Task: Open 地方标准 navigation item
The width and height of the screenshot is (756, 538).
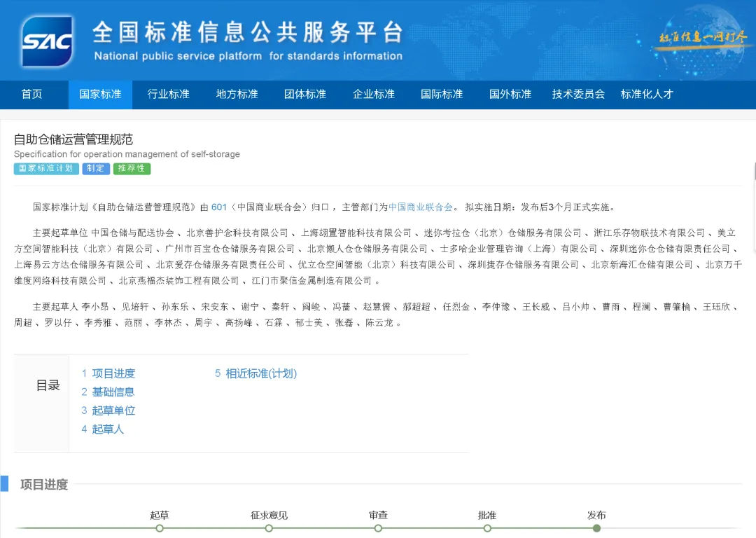Action: tap(237, 94)
